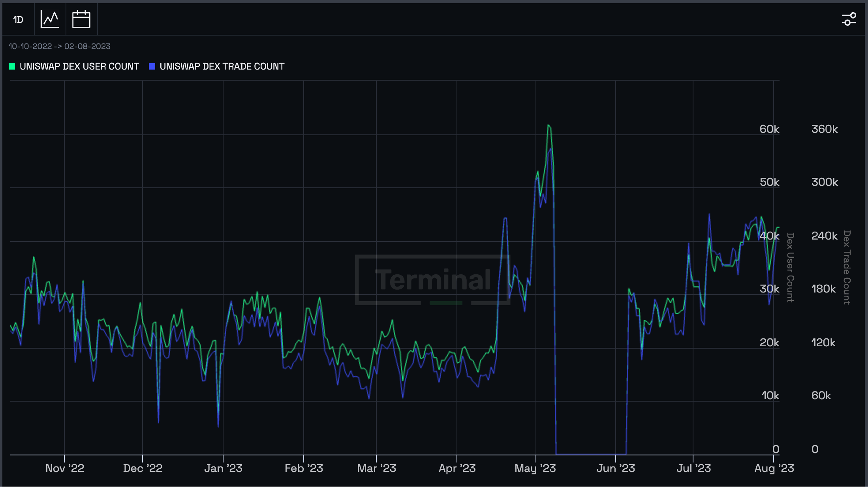Click the 360k trade count axis value
The width and height of the screenshot is (868, 487).
tap(825, 129)
